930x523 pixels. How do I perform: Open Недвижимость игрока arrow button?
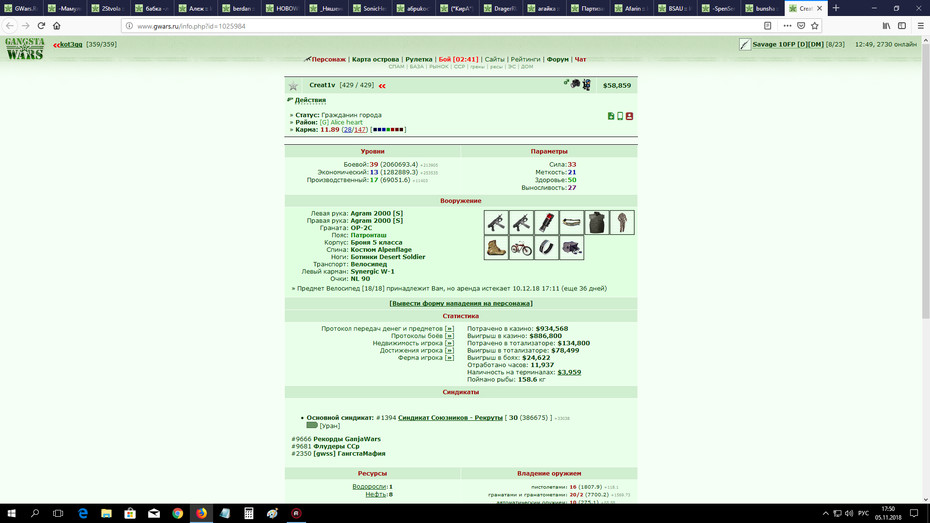(449, 343)
